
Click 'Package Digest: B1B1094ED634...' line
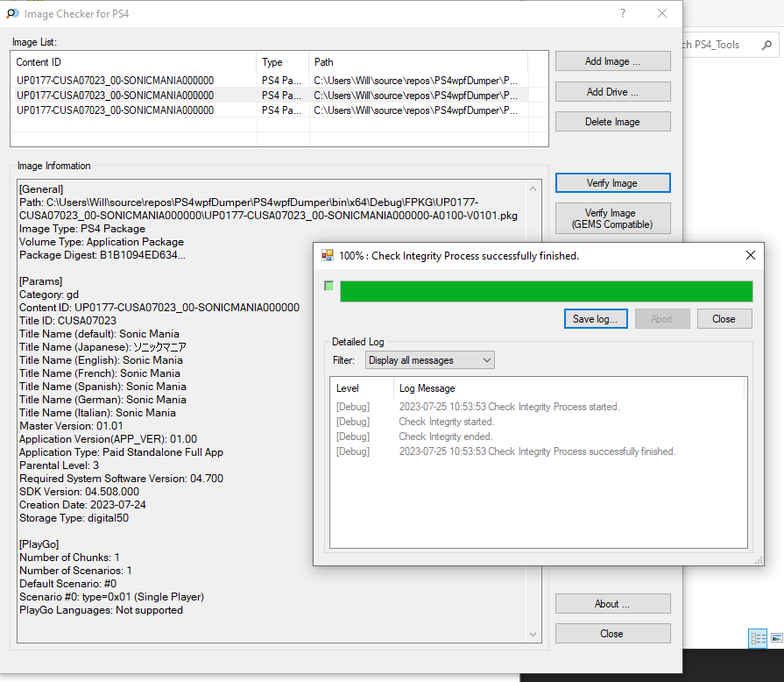[102, 255]
